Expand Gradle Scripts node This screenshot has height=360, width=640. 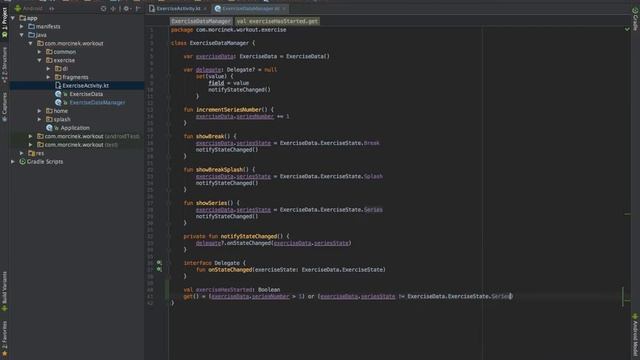(x=13, y=162)
